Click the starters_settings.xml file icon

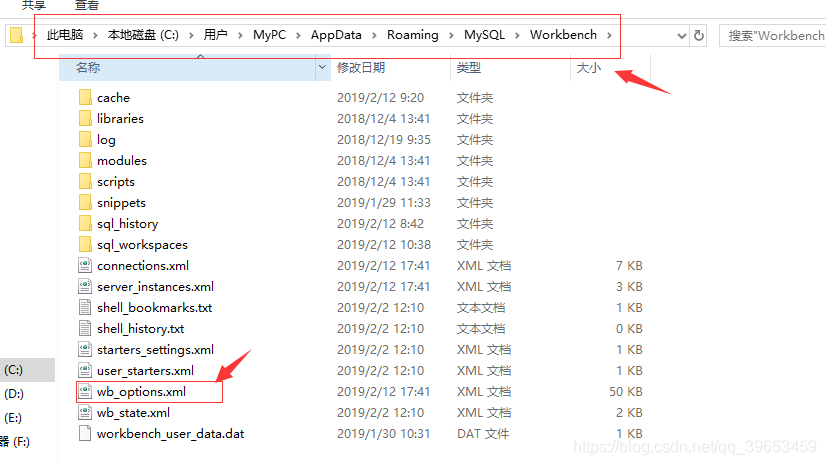tap(85, 350)
